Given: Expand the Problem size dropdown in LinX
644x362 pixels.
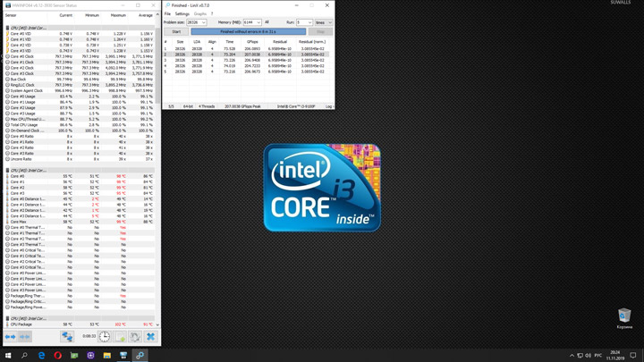Looking at the screenshot, I should coord(203,22).
